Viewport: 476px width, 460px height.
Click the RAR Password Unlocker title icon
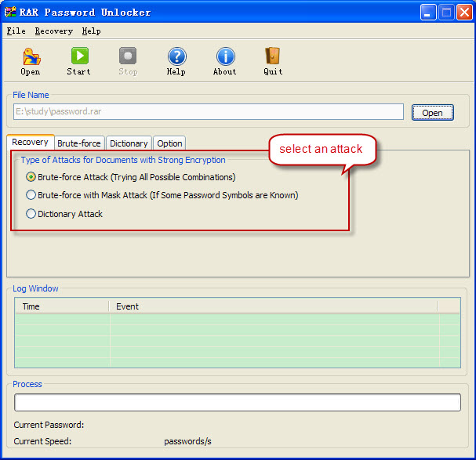(x=10, y=12)
